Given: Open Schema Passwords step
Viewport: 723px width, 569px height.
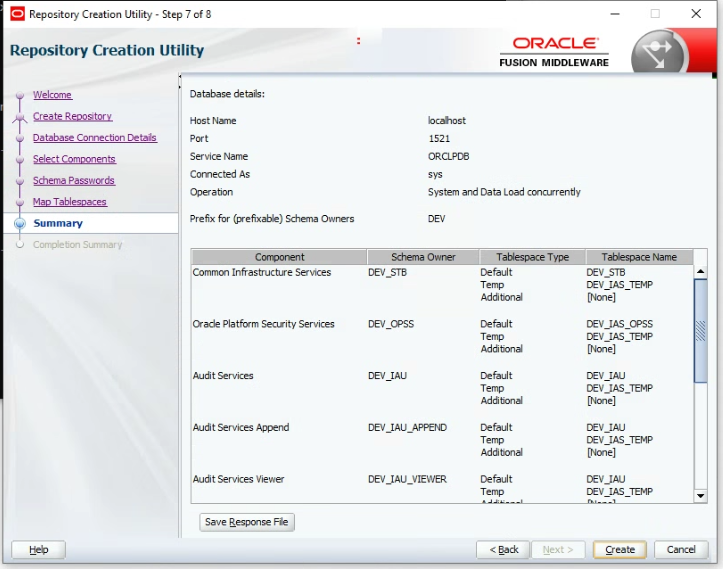Looking at the screenshot, I should tap(74, 180).
